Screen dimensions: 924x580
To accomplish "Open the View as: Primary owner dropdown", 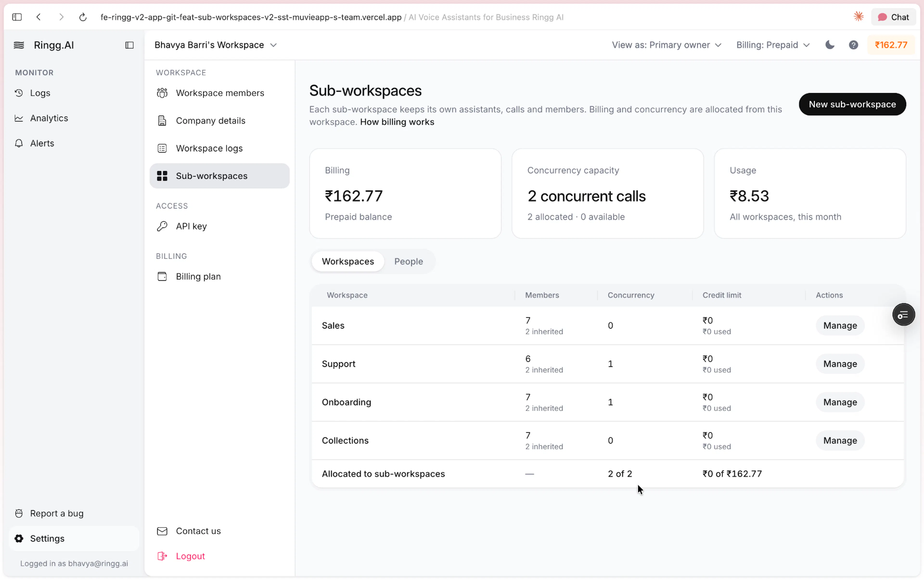I will pyautogui.click(x=667, y=45).
